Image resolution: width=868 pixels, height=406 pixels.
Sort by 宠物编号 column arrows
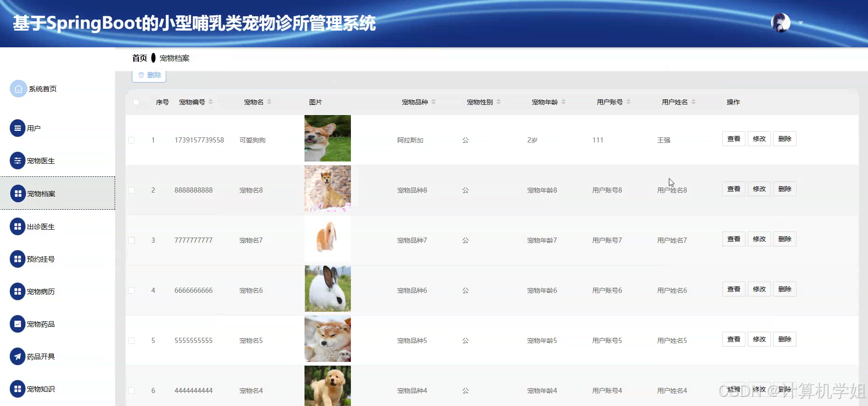point(211,102)
